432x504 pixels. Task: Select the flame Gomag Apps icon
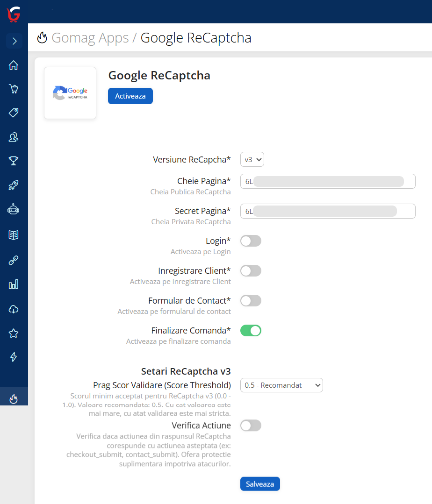point(14,398)
